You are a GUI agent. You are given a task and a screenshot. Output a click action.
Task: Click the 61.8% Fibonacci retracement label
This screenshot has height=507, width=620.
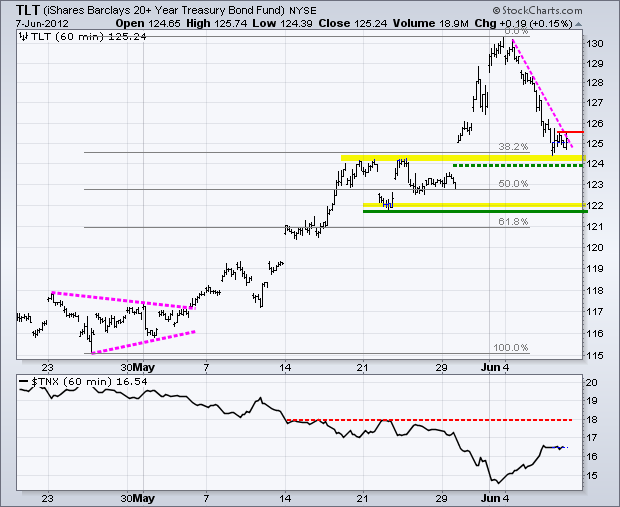click(x=513, y=221)
